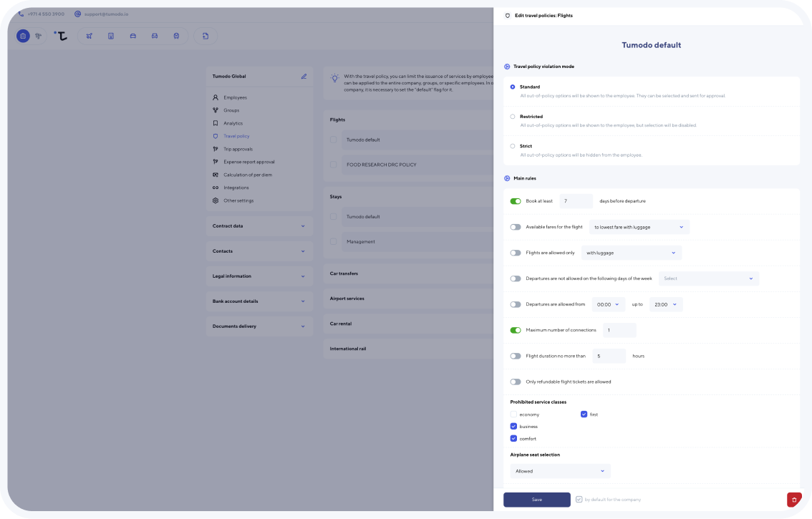This screenshot has width=812, height=519.
Task: Expand the Contract data section
Action: point(259,226)
